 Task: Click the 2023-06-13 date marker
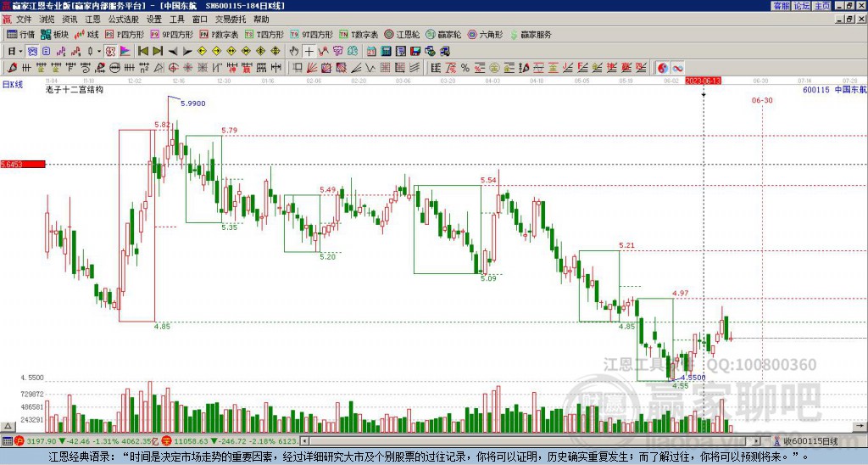(703, 81)
